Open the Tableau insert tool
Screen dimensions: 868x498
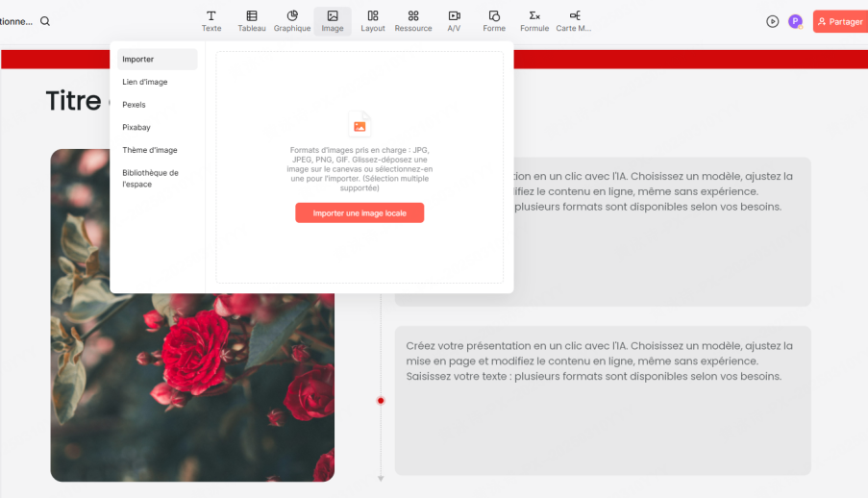pos(252,20)
